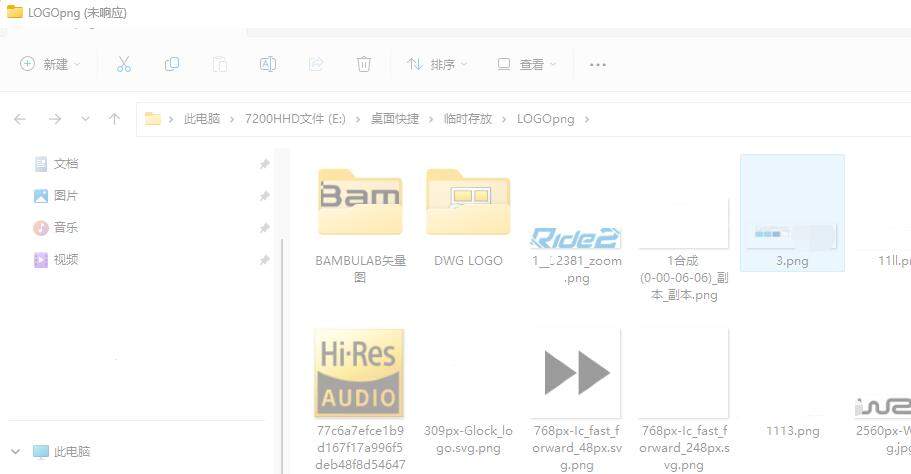The height and width of the screenshot is (474, 911).
Task: Select 此电脑 in the navigation pane
Action: (x=62, y=451)
